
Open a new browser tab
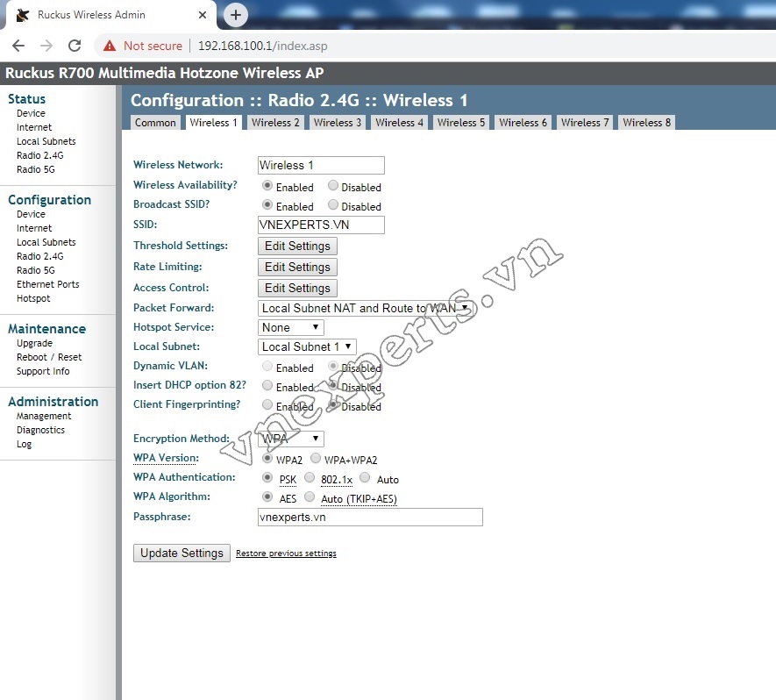click(236, 15)
